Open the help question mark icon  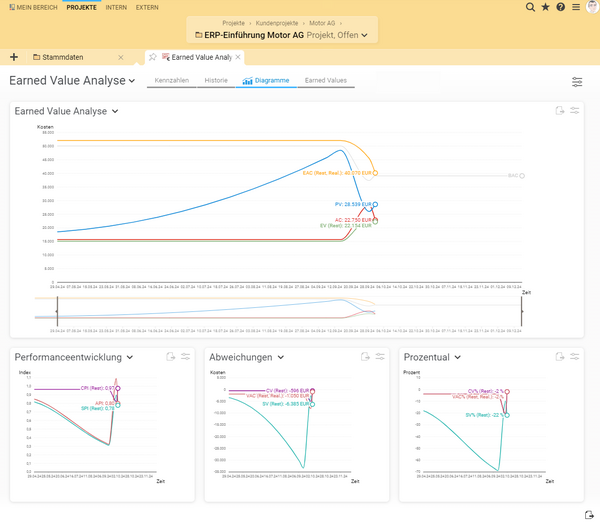click(x=560, y=7)
